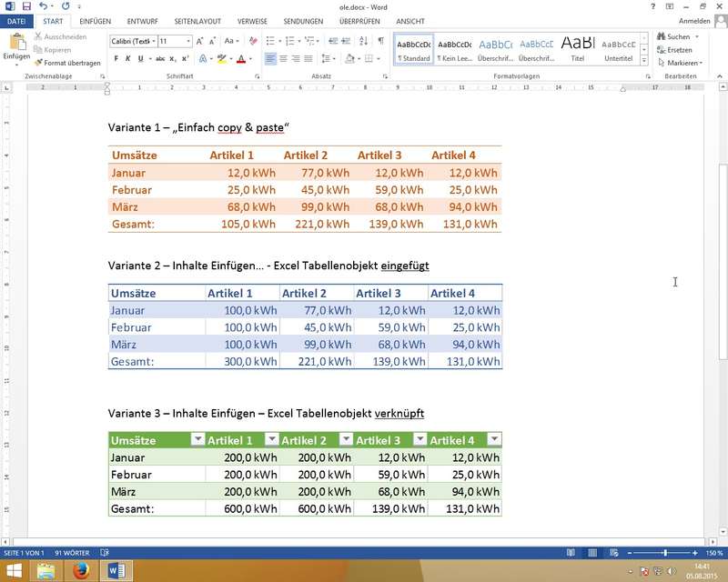728x582 pixels.
Task: Click the Suchen search button
Action: tap(673, 36)
